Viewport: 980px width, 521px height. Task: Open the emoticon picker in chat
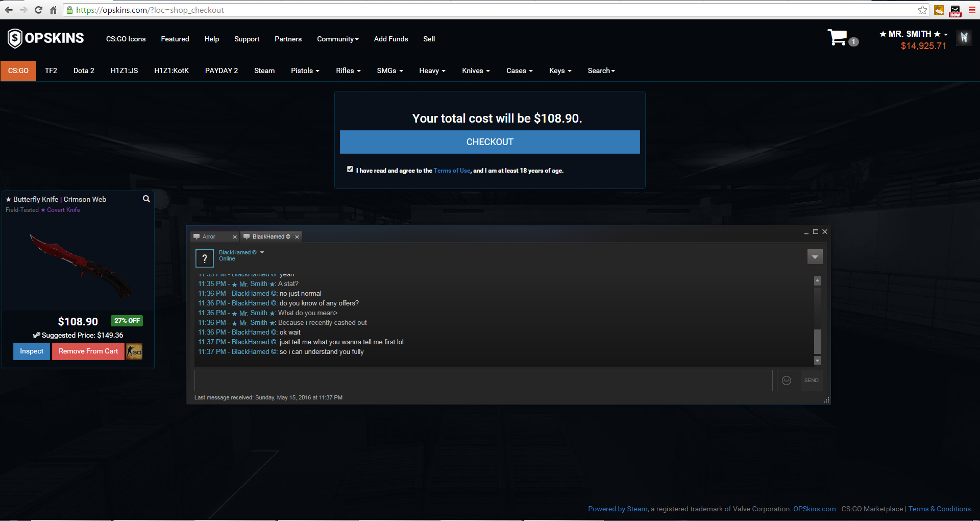pos(787,381)
